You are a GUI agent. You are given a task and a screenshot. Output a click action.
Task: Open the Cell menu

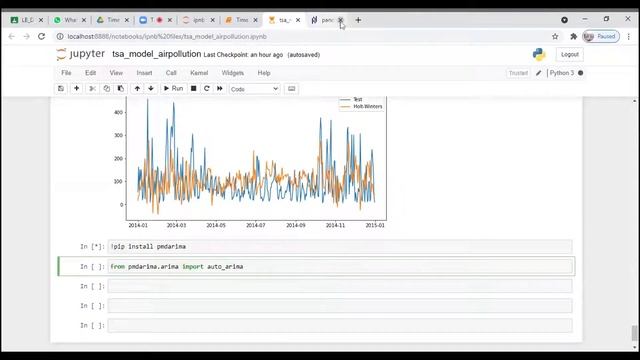(171, 73)
